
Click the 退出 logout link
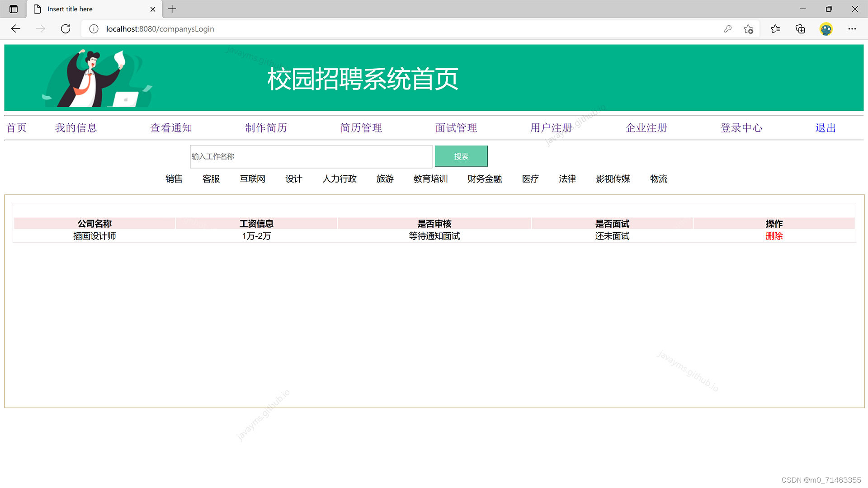pyautogui.click(x=825, y=128)
